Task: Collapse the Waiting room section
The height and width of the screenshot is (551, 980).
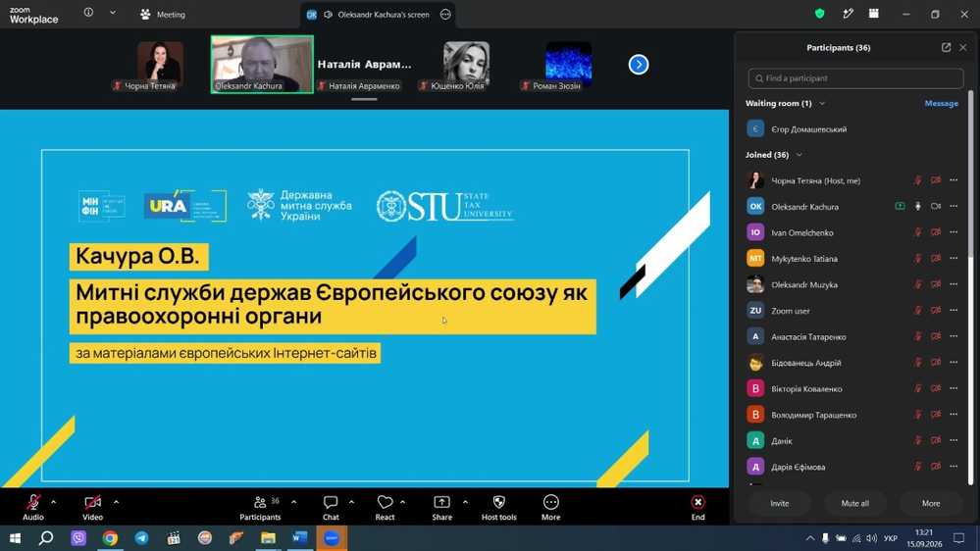Action: [x=822, y=103]
